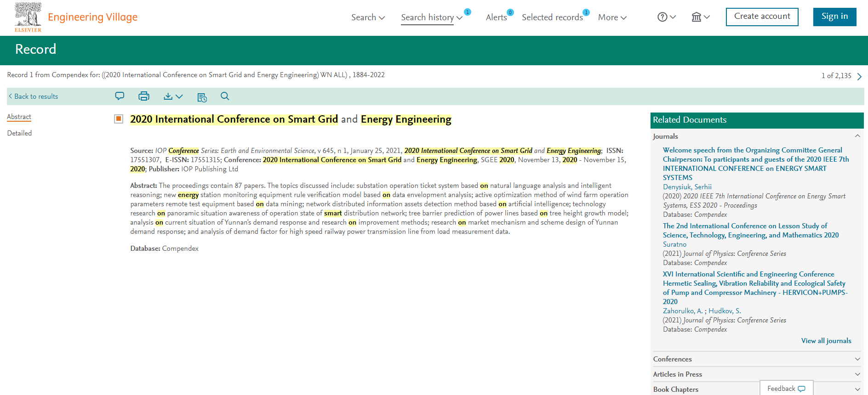Go to next record arrow
This screenshot has height=395, width=868.
point(859,76)
